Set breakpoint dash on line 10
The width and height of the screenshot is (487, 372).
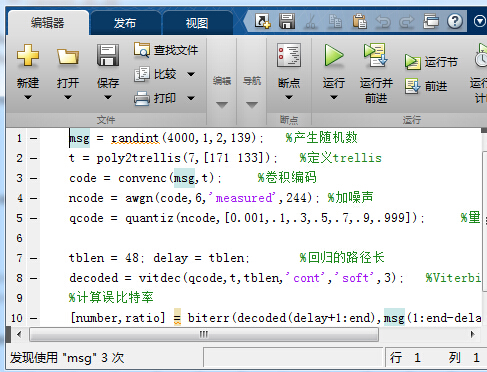[x=33, y=318]
